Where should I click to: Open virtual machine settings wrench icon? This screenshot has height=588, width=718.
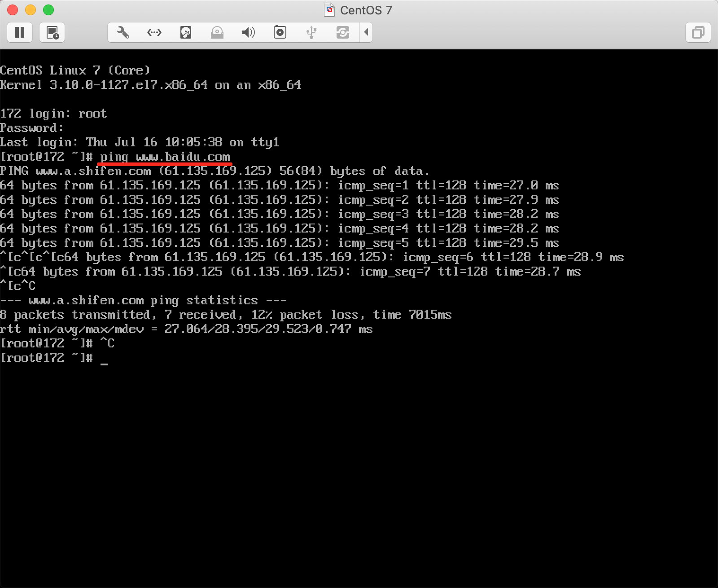pyautogui.click(x=123, y=32)
